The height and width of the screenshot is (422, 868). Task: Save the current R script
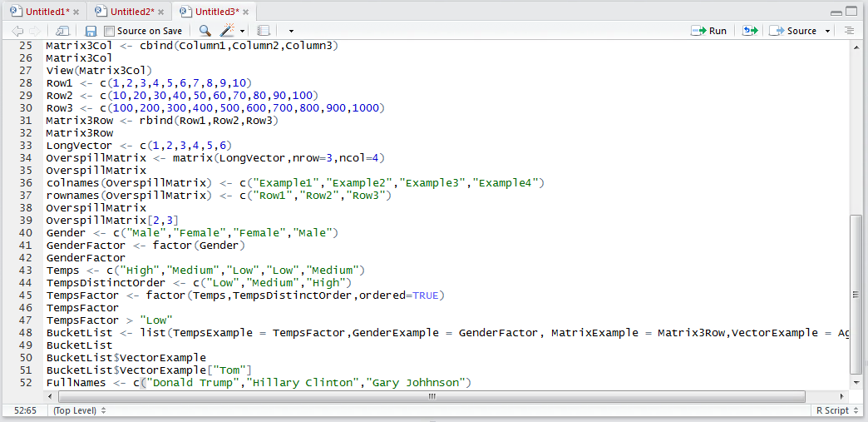pyautogui.click(x=91, y=31)
